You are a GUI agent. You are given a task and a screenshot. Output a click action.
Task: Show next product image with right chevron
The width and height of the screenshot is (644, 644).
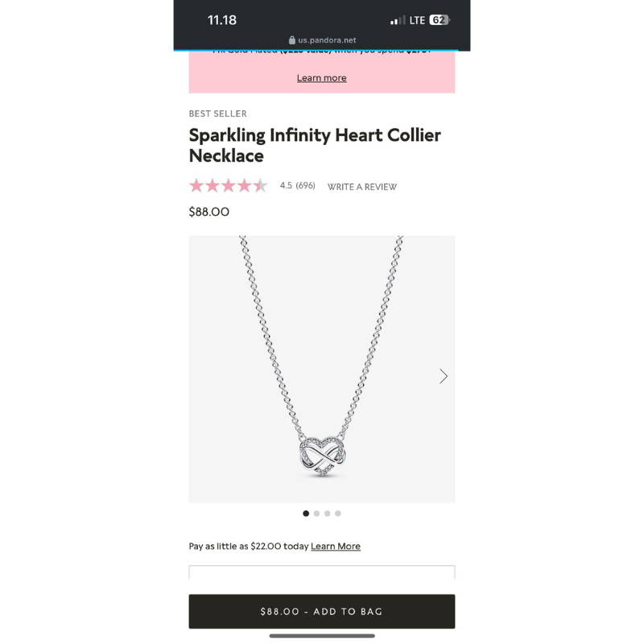click(443, 376)
